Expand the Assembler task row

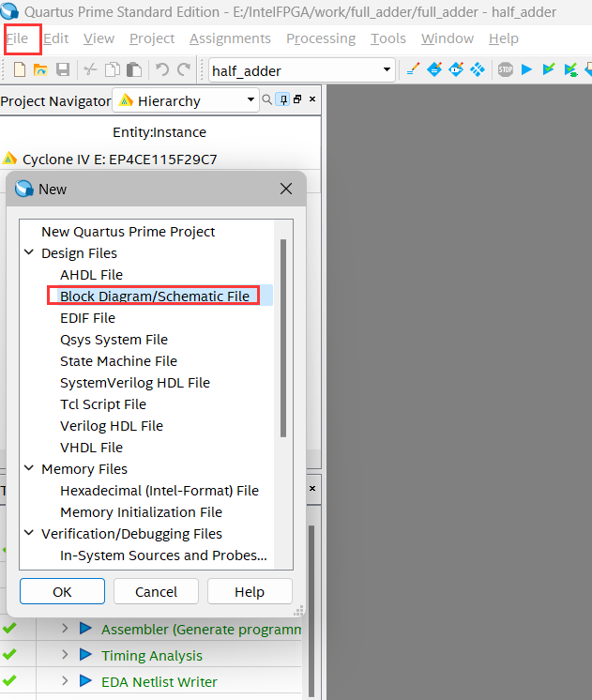point(65,629)
